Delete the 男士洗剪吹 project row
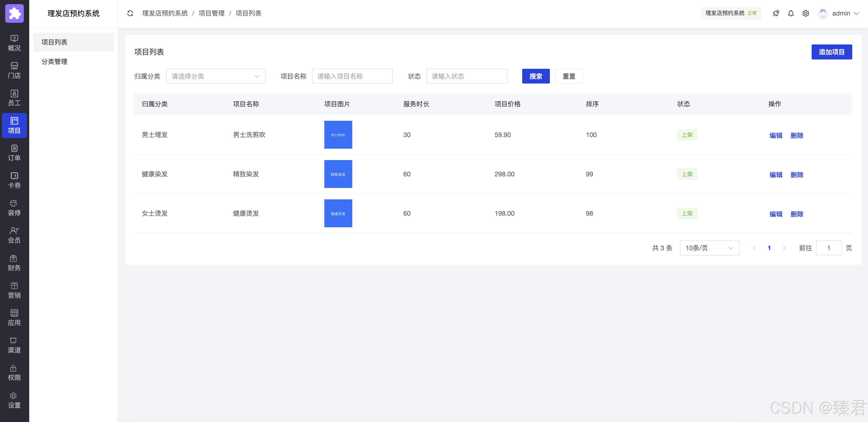Screen dimensions: 868x422 797,135
